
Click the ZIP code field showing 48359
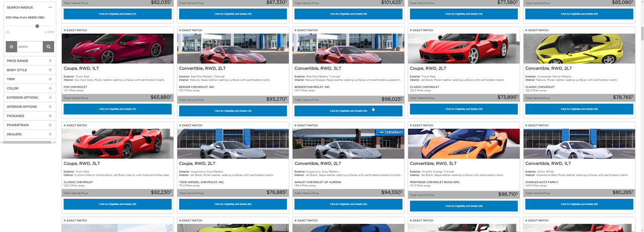pos(30,47)
